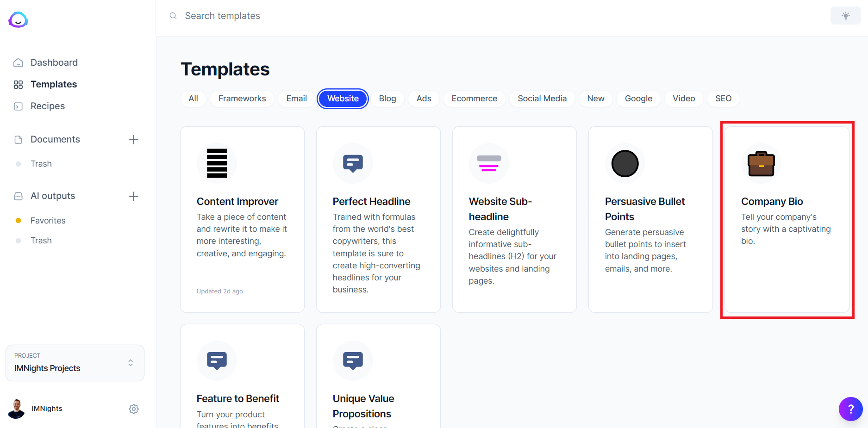868x428 pixels.
Task: Select the Blog category filter
Action: coord(387,99)
